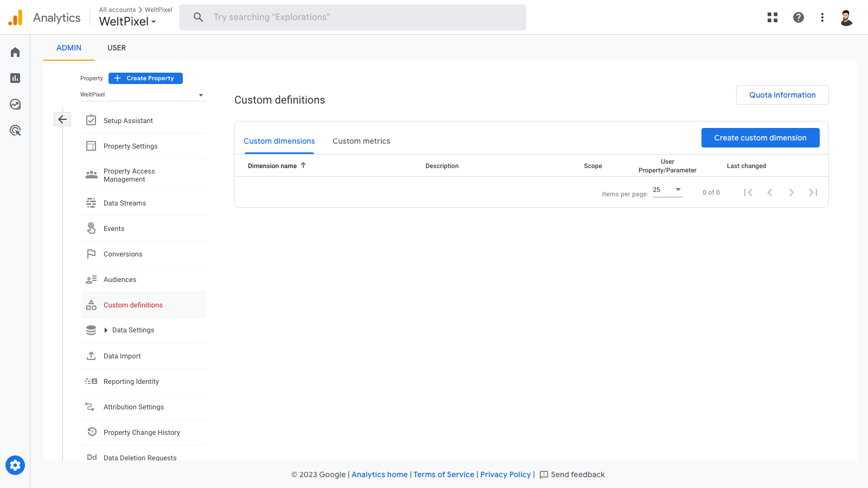Image resolution: width=868 pixels, height=488 pixels.
Task: Open the Google apps grid icon
Action: (x=773, y=17)
